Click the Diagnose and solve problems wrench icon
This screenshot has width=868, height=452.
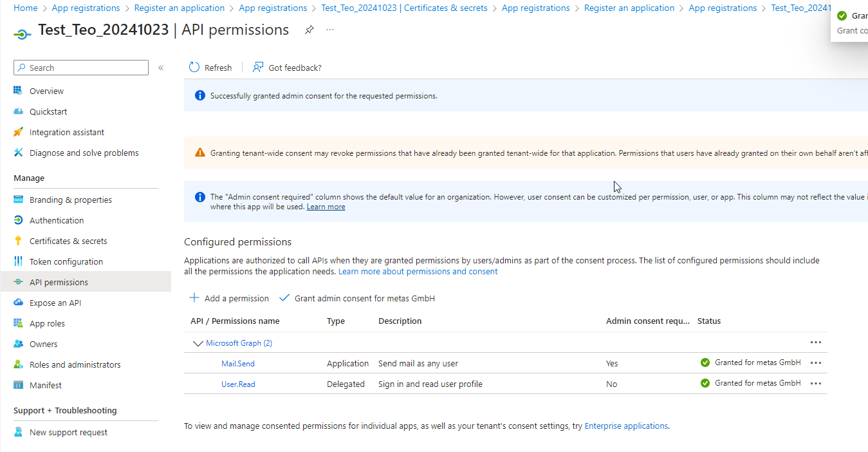tap(18, 153)
